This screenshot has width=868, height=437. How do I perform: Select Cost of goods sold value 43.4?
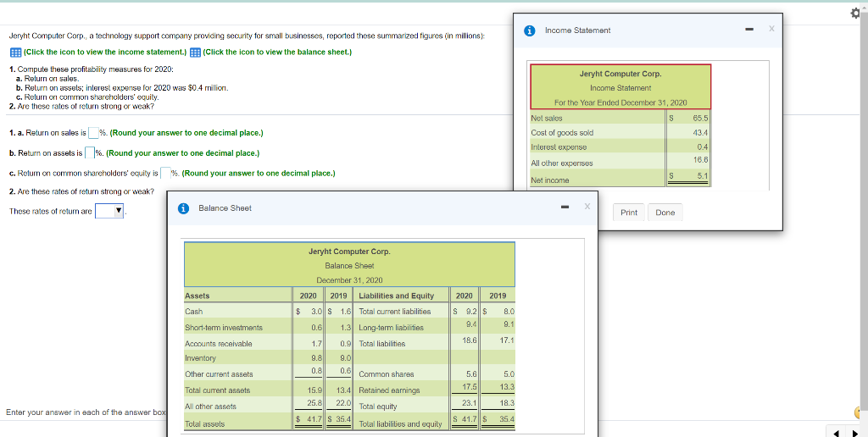click(x=700, y=133)
